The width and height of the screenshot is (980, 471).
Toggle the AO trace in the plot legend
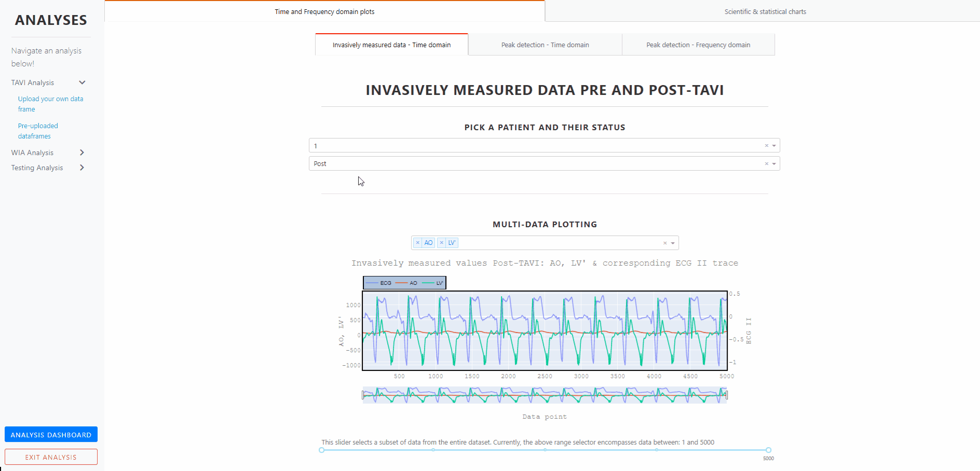pyautogui.click(x=412, y=283)
